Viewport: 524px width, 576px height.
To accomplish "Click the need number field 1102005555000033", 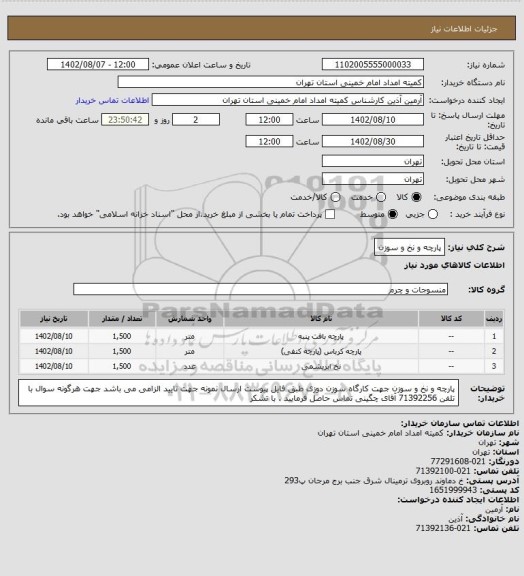I will tap(373, 64).
